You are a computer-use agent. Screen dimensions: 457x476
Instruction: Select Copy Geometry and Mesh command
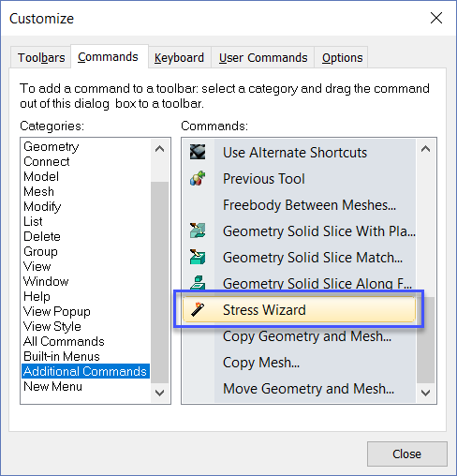[x=299, y=336]
